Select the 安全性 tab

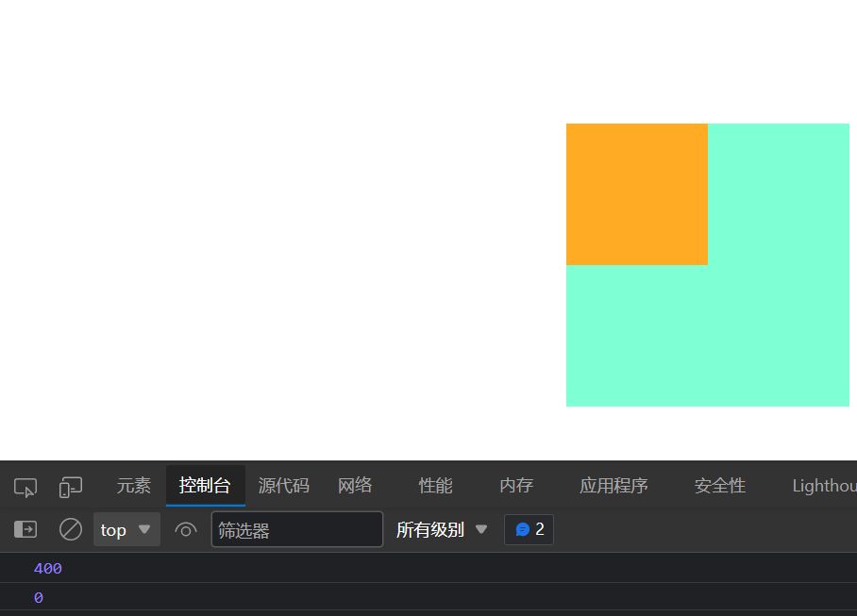[719, 486]
